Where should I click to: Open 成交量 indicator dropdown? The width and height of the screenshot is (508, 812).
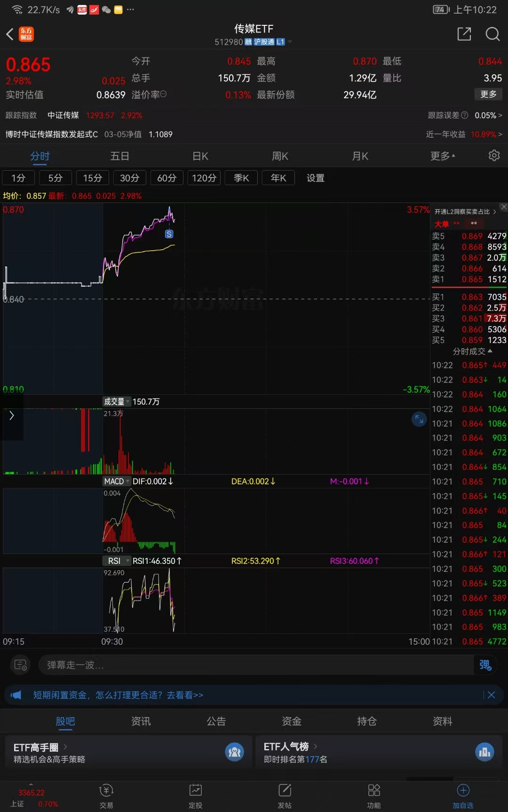[117, 402]
